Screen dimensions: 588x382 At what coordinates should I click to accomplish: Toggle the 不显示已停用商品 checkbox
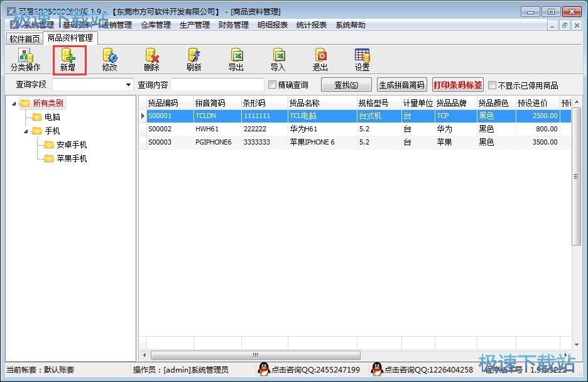(493, 85)
